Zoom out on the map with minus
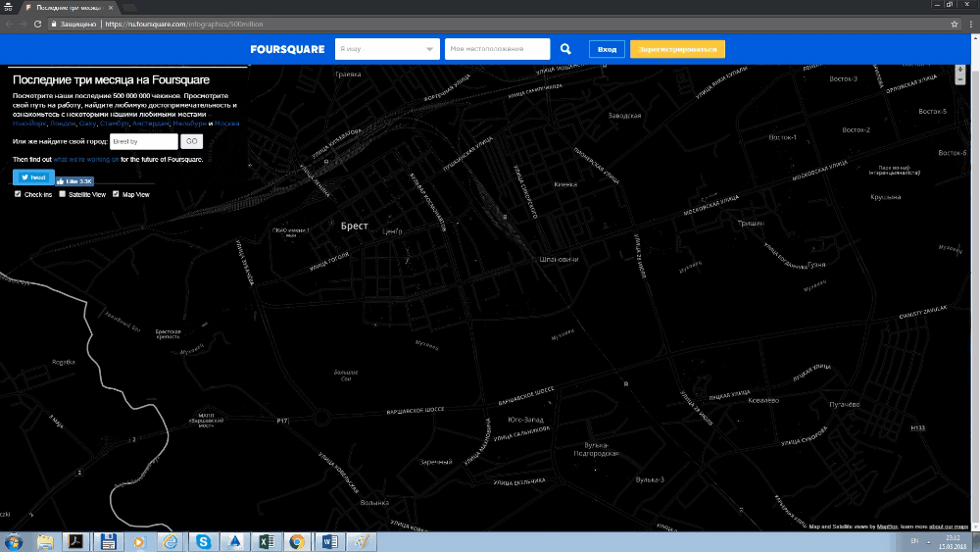 [x=960, y=80]
